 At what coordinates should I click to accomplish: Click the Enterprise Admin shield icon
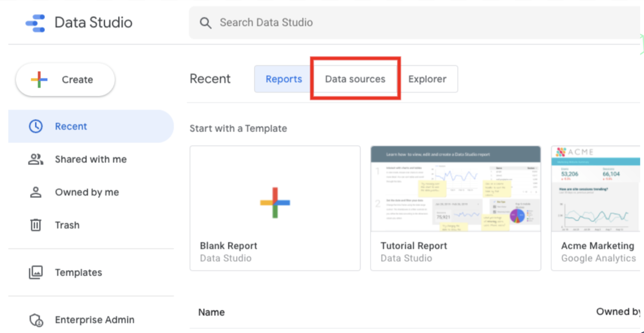point(36,320)
